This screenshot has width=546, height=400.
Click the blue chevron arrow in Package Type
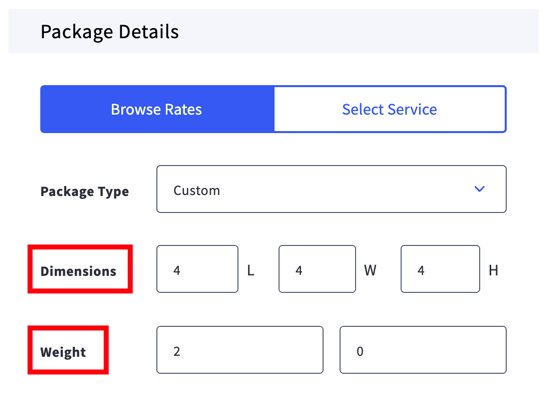point(479,189)
